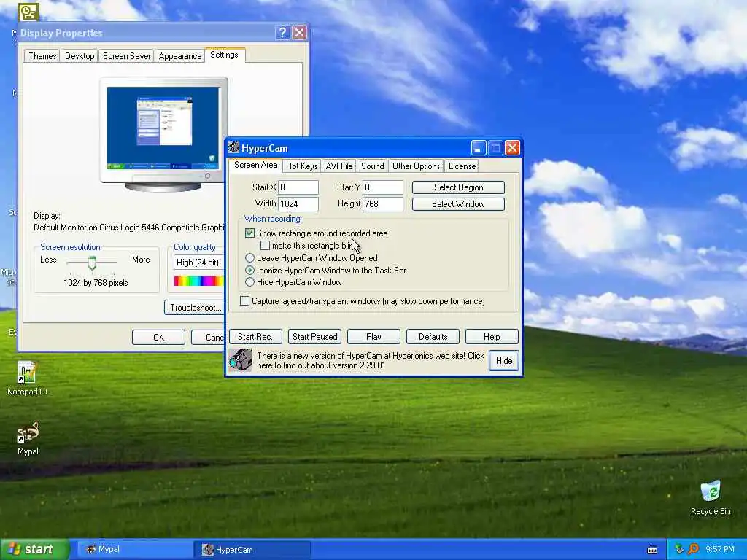Switch to the Sound tab in HyperCam
This screenshot has width=747, height=560.
373,166
